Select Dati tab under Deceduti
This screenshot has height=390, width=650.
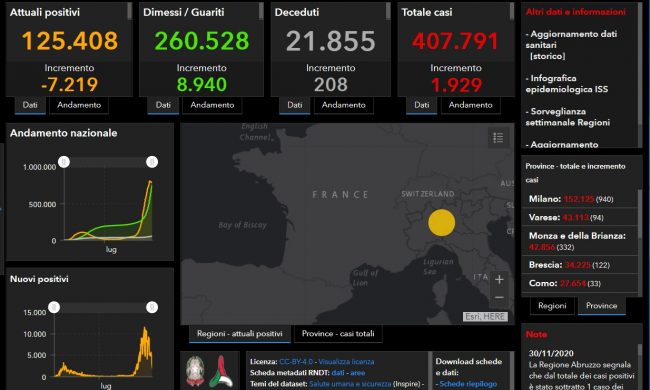click(x=295, y=105)
